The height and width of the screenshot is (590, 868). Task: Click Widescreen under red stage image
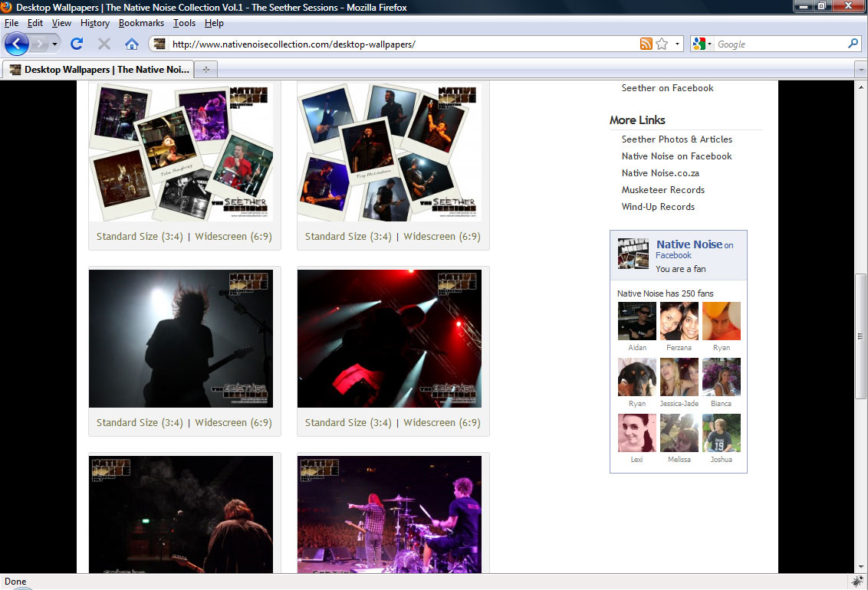442,422
